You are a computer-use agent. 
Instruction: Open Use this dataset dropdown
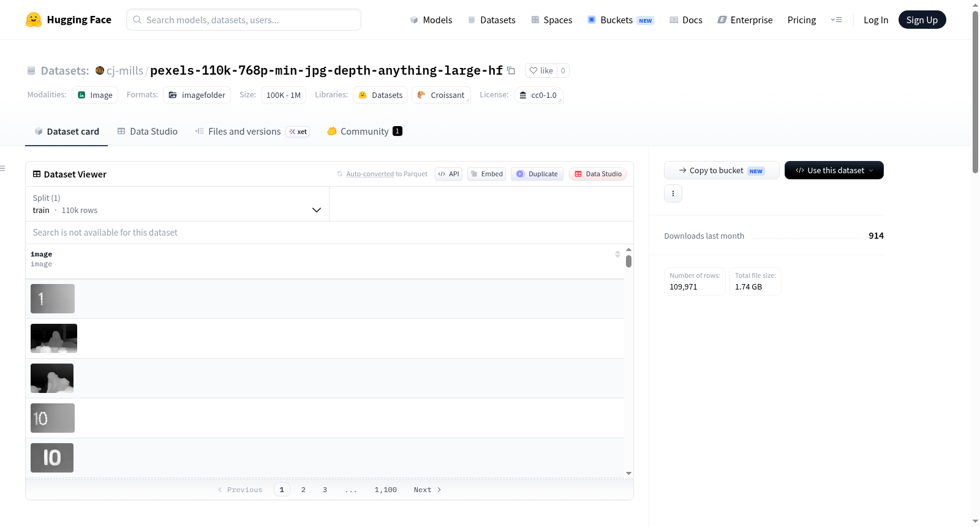(x=834, y=170)
